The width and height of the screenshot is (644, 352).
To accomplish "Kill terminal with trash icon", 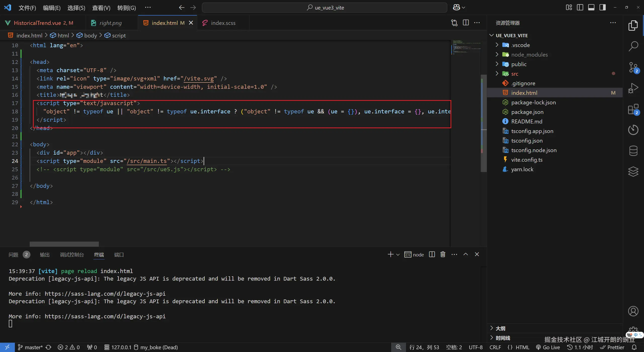I will coord(443,254).
